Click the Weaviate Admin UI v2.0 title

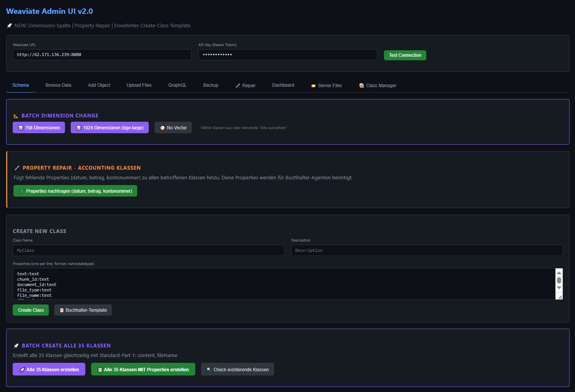[x=50, y=11]
